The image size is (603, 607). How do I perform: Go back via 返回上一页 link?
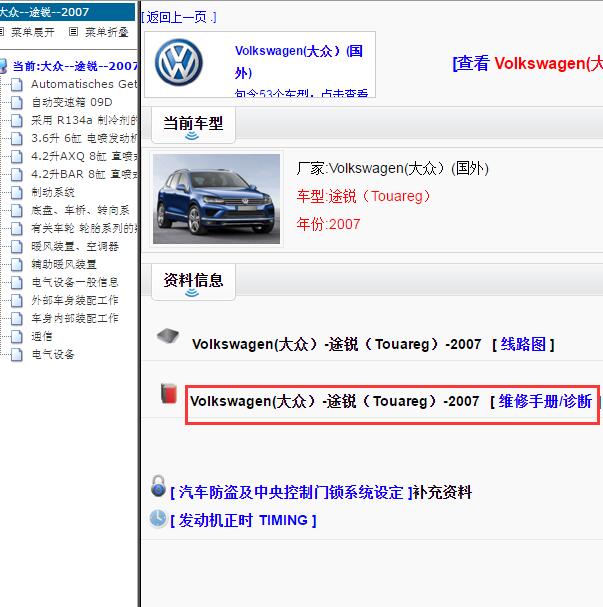coord(178,17)
